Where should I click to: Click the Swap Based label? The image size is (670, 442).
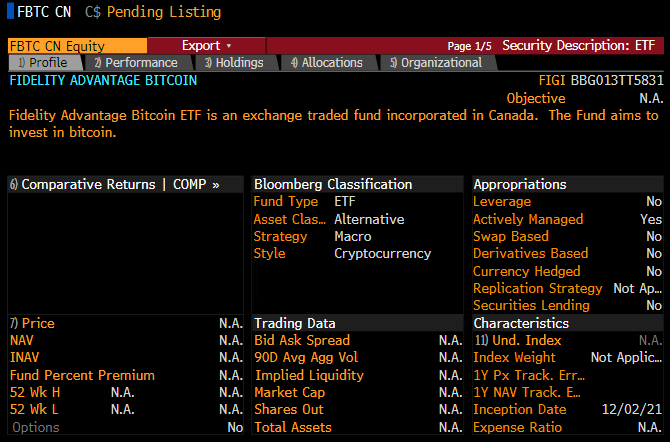pyautogui.click(x=511, y=236)
